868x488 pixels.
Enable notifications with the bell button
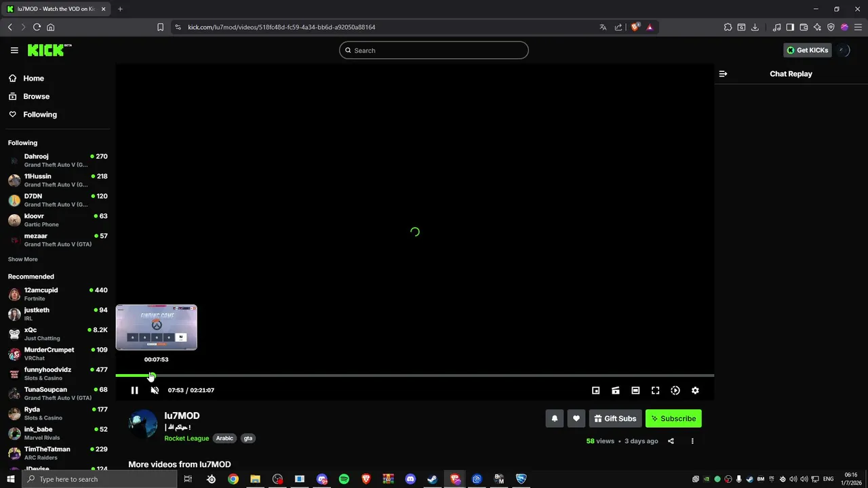(x=554, y=419)
